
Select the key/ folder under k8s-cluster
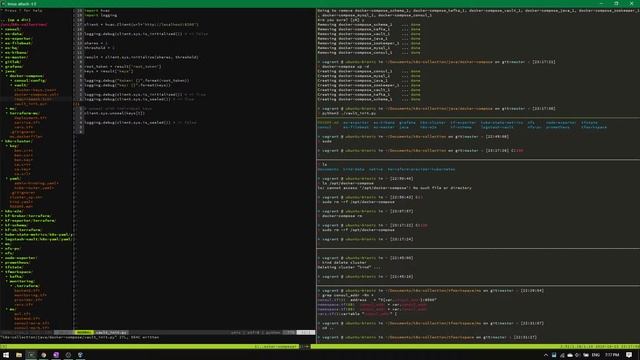point(13,146)
